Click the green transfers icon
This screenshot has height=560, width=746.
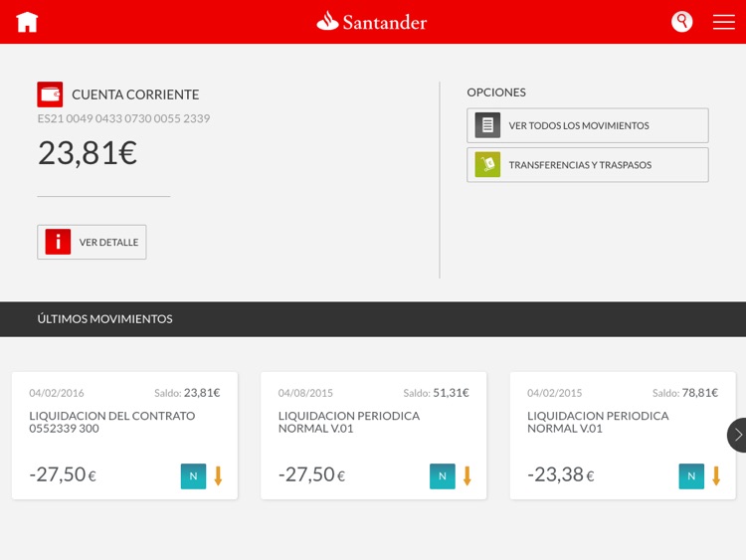(487, 165)
